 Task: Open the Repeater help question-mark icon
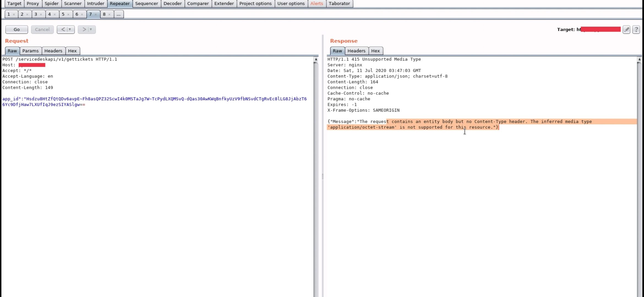tap(636, 29)
